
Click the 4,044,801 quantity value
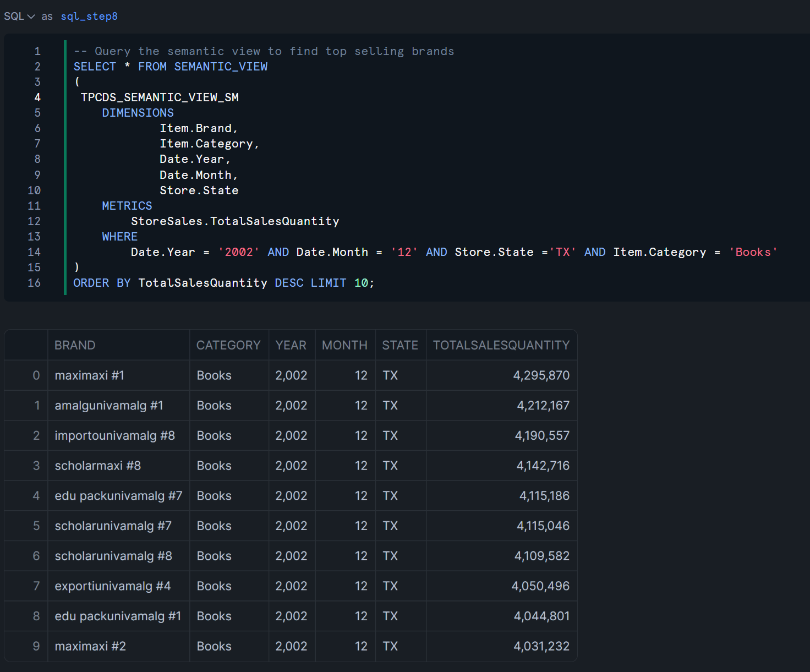(x=541, y=616)
